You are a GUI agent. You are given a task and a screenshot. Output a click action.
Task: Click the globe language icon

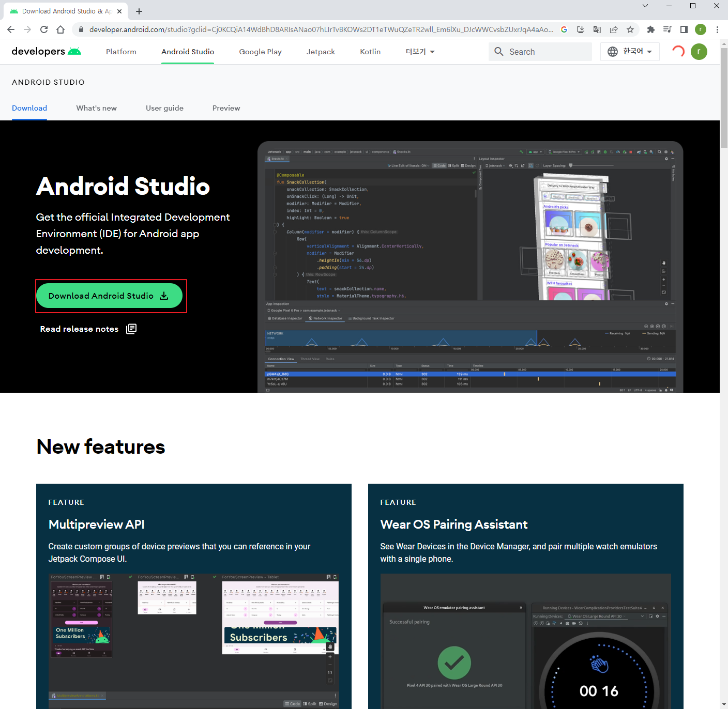click(x=613, y=52)
